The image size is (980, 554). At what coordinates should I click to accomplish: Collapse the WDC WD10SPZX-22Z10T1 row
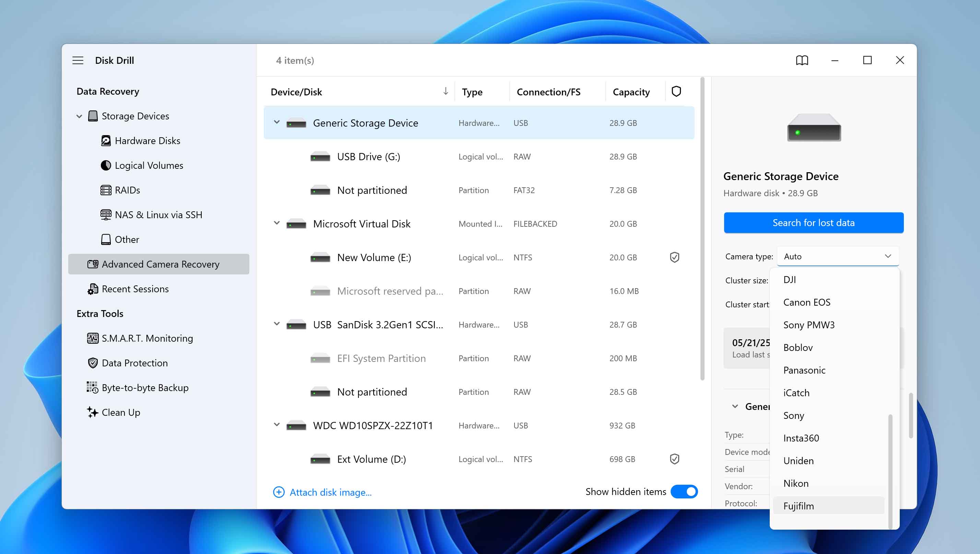(277, 425)
